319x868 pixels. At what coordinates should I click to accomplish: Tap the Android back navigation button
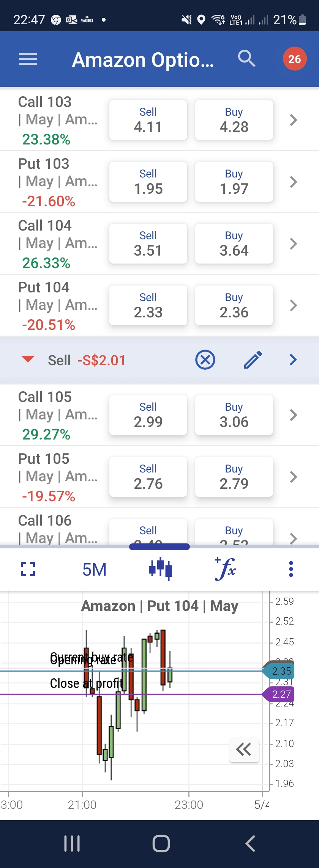tap(250, 844)
